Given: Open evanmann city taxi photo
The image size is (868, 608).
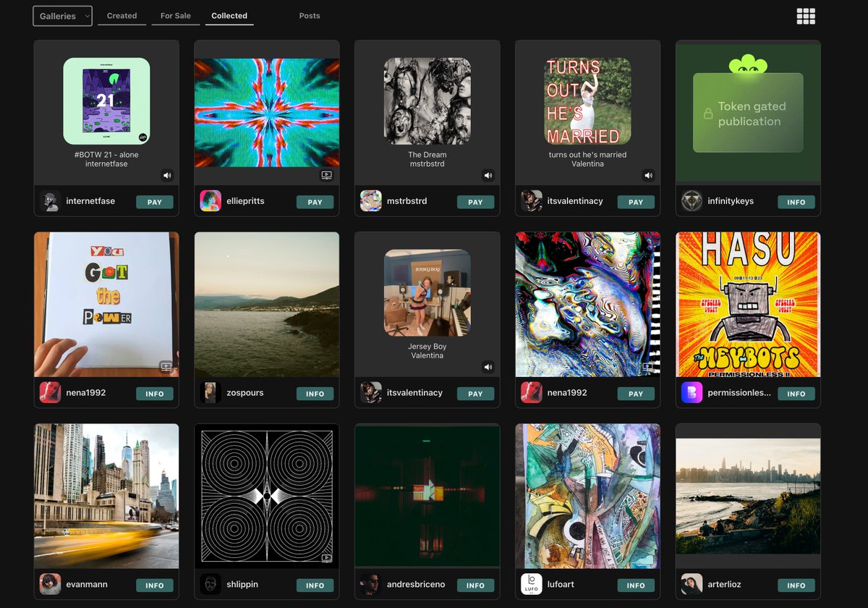Looking at the screenshot, I should click(x=106, y=496).
